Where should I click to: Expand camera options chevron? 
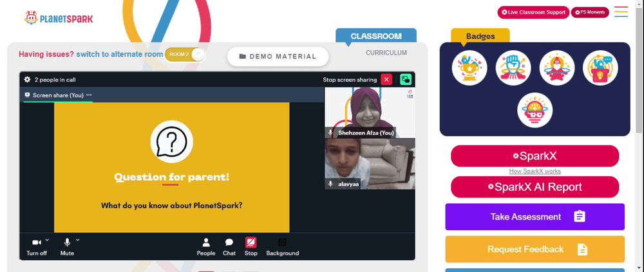coord(47,240)
